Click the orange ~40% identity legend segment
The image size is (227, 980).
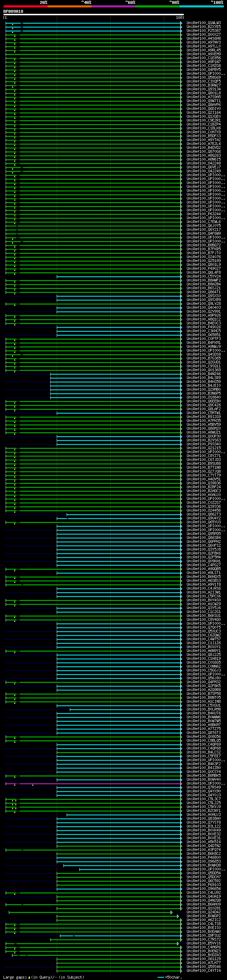click(x=69, y=6)
